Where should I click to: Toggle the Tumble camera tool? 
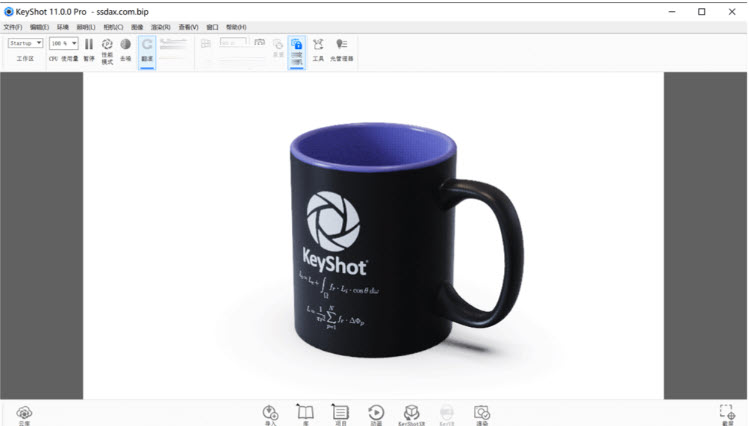coord(147,45)
